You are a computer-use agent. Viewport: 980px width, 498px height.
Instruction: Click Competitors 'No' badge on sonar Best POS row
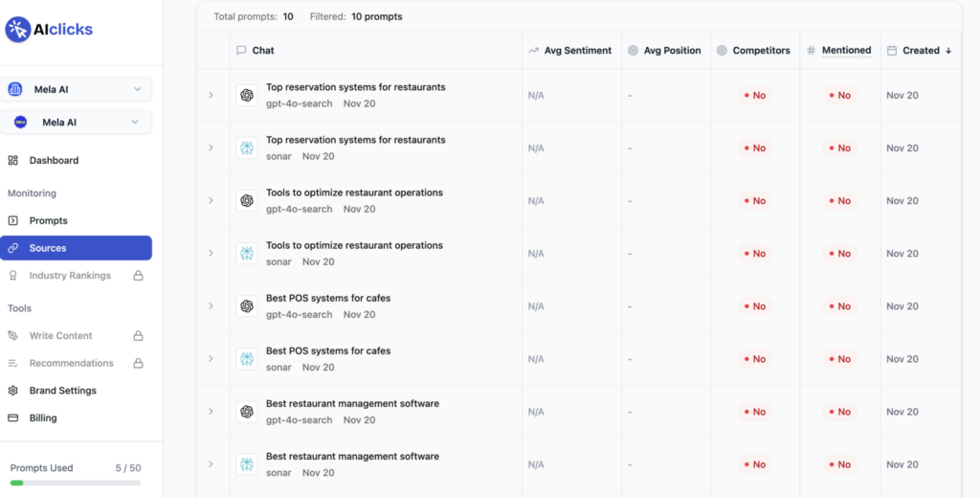click(x=755, y=358)
